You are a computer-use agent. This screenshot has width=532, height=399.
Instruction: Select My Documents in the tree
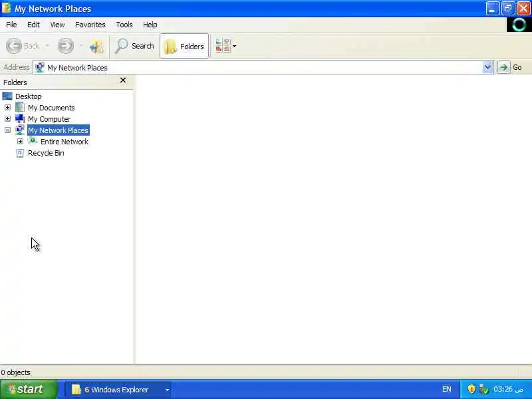(51, 108)
